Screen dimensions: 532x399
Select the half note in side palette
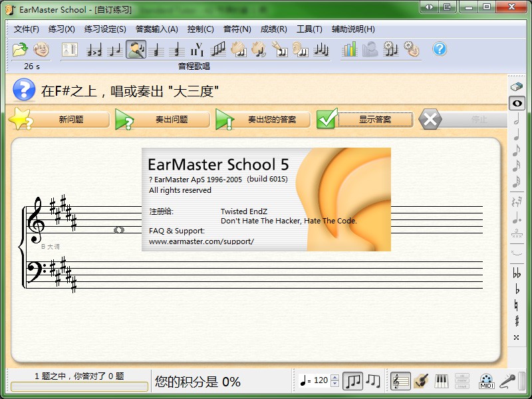517,119
